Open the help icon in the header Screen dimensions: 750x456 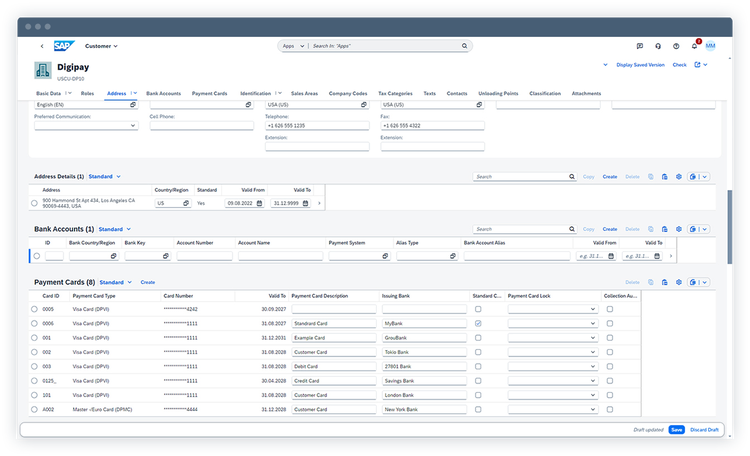point(676,46)
